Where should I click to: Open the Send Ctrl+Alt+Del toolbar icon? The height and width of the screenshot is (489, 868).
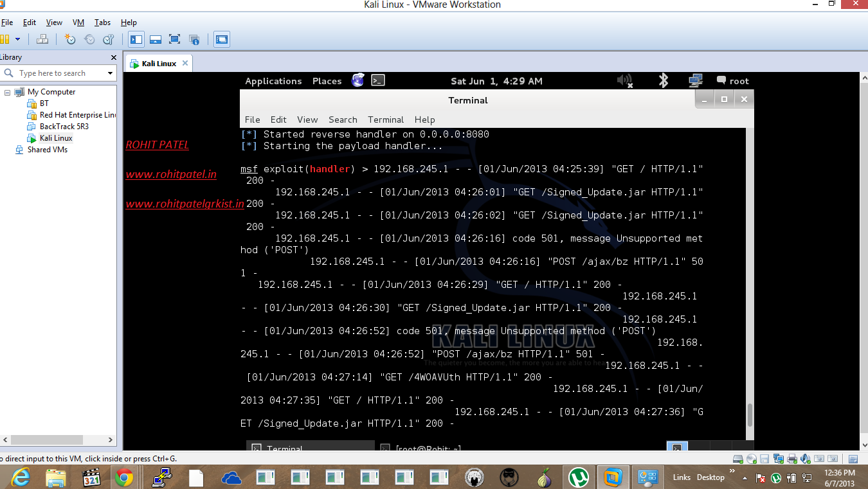[42, 39]
